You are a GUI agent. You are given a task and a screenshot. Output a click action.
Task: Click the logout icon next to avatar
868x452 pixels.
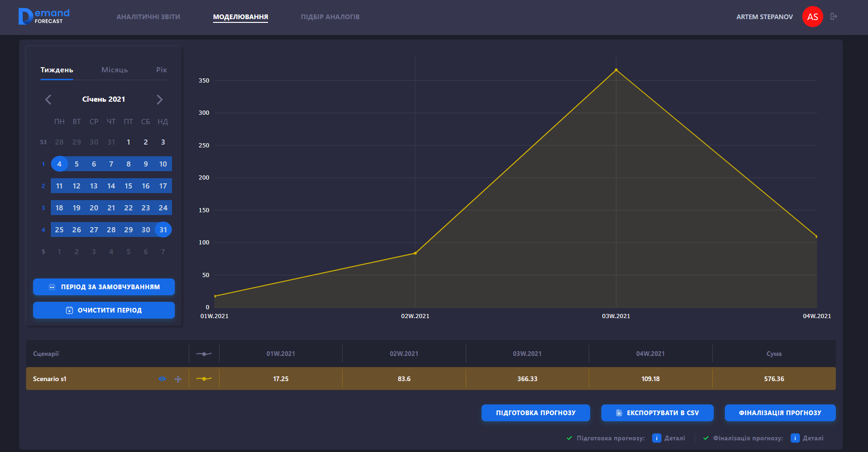point(834,16)
